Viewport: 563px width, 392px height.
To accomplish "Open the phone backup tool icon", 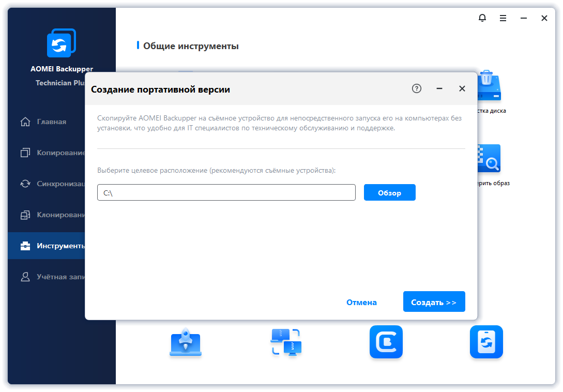I will (x=486, y=342).
